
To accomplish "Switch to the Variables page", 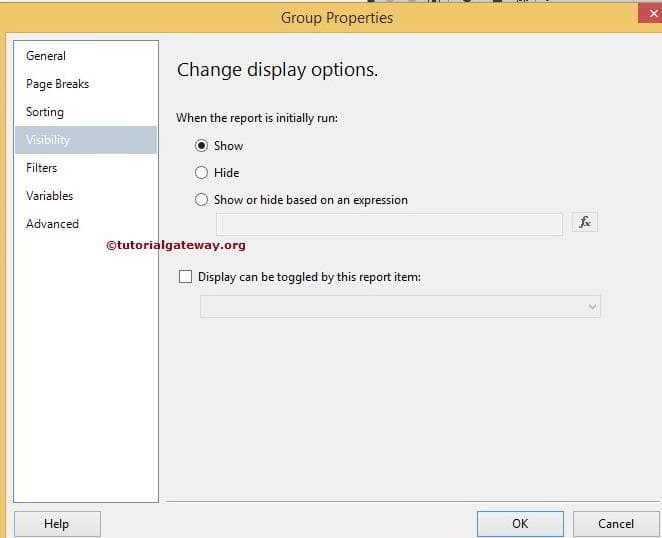I will coord(86,196).
